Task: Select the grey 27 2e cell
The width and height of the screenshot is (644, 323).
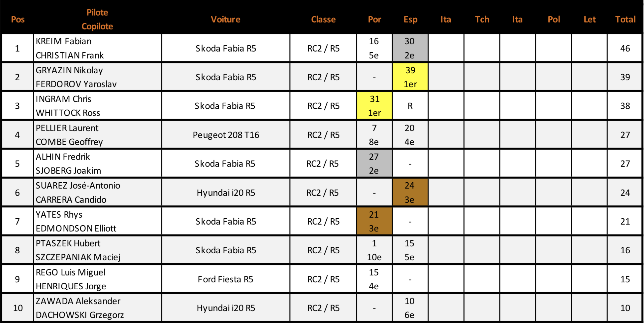Action: (374, 163)
